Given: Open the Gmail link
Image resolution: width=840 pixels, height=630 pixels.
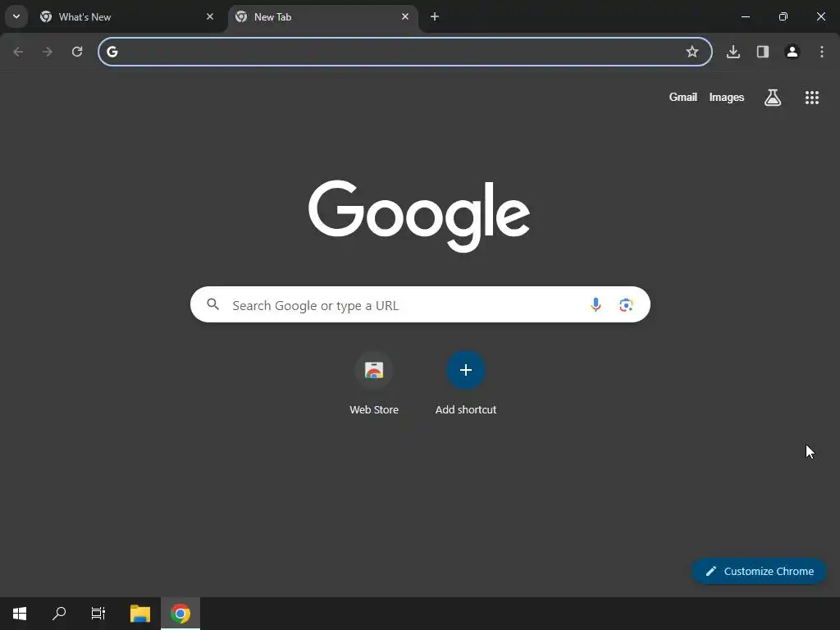Looking at the screenshot, I should click(683, 97).
